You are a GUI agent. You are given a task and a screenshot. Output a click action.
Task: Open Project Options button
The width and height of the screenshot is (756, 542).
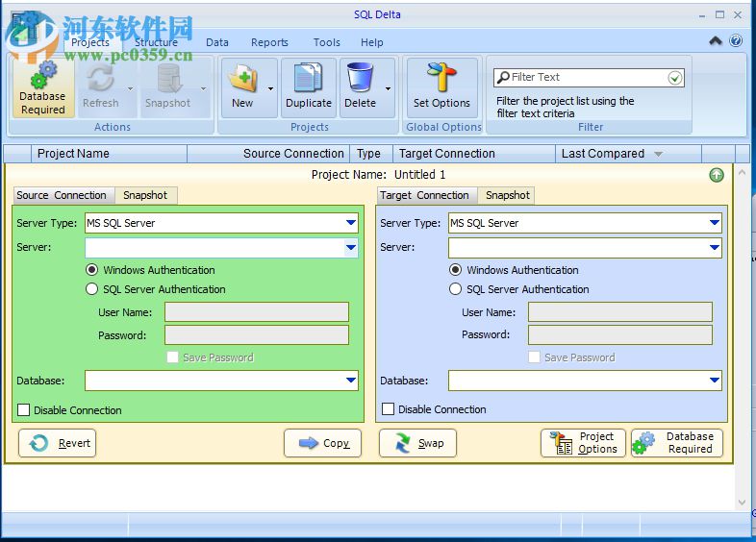tap(584, 443)
